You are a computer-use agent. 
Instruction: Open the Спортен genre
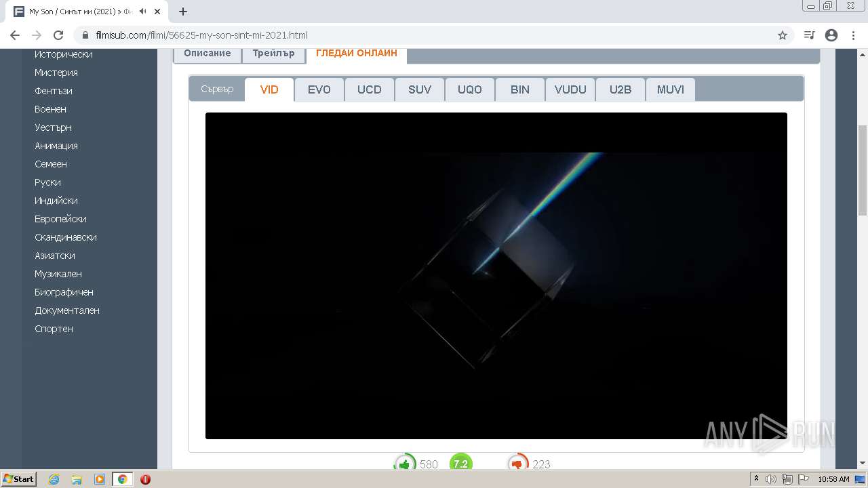[x=54, y=329]
